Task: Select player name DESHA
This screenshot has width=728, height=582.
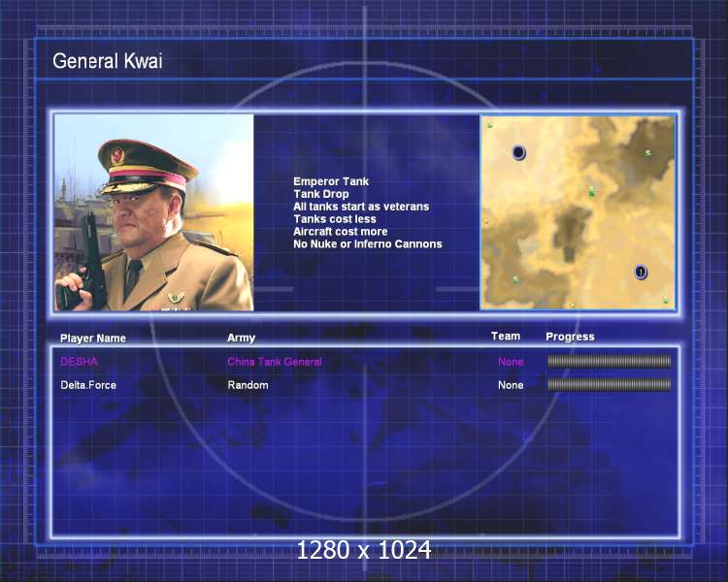Action: [x=79, y=362]
